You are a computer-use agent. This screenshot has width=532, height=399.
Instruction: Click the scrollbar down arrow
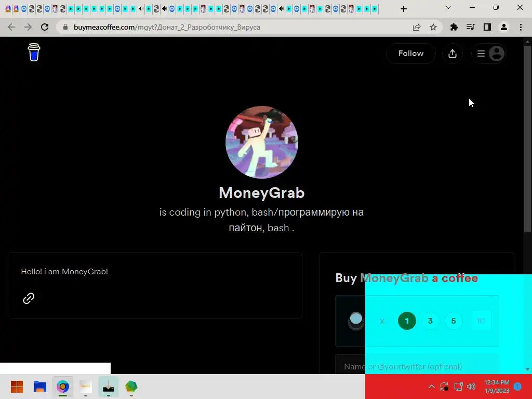[x=527, y=369]
